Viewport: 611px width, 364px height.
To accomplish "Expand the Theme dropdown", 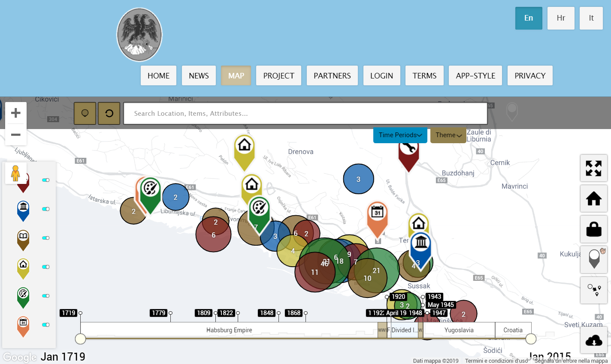I will [x=448, y=135].
